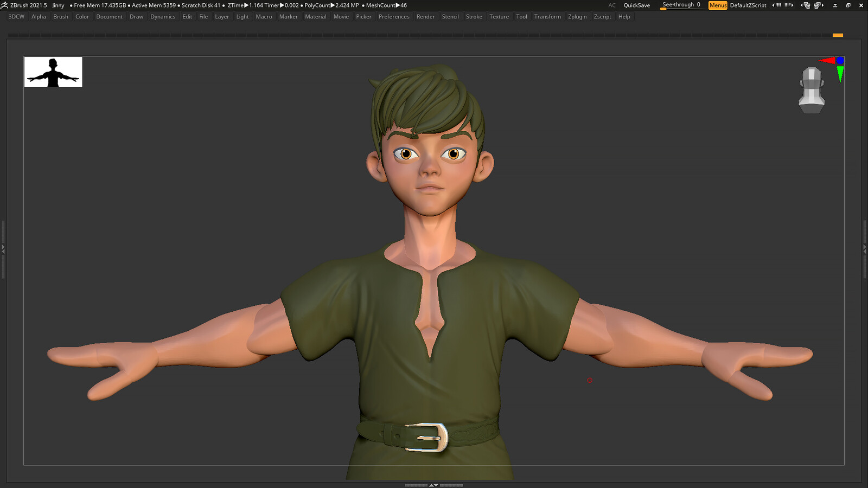The height and width of the screenshot is (488, 868).
Task: Click the Timer 0.002 readout
Action: click(282, 5)
